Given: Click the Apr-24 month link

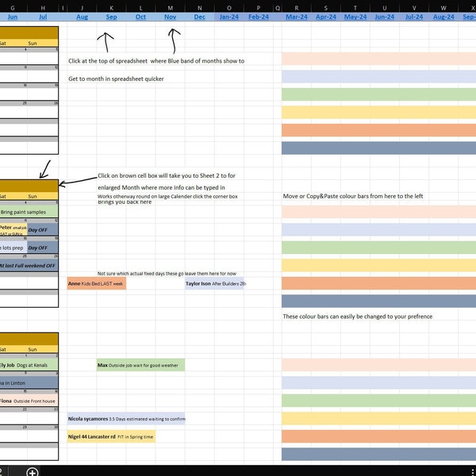Looking at the screenshot, I should 326,17.
